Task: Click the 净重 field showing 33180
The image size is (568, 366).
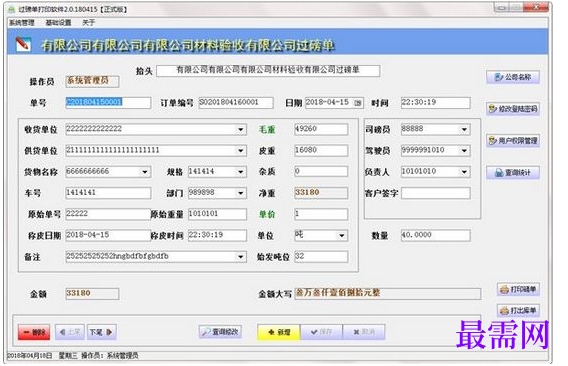Action: [321, 193]
